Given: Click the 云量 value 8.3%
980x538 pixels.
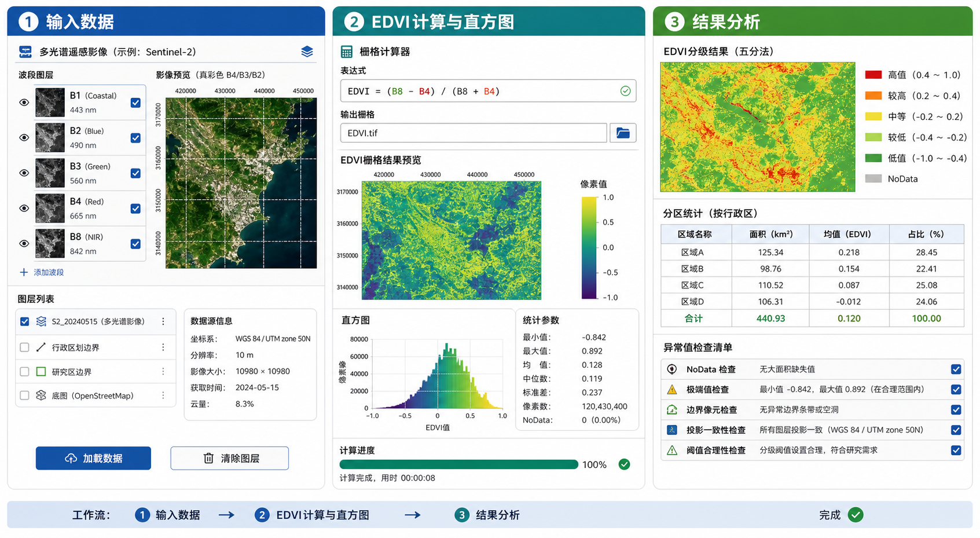Looking at the screenshot, I should point(244,404).
